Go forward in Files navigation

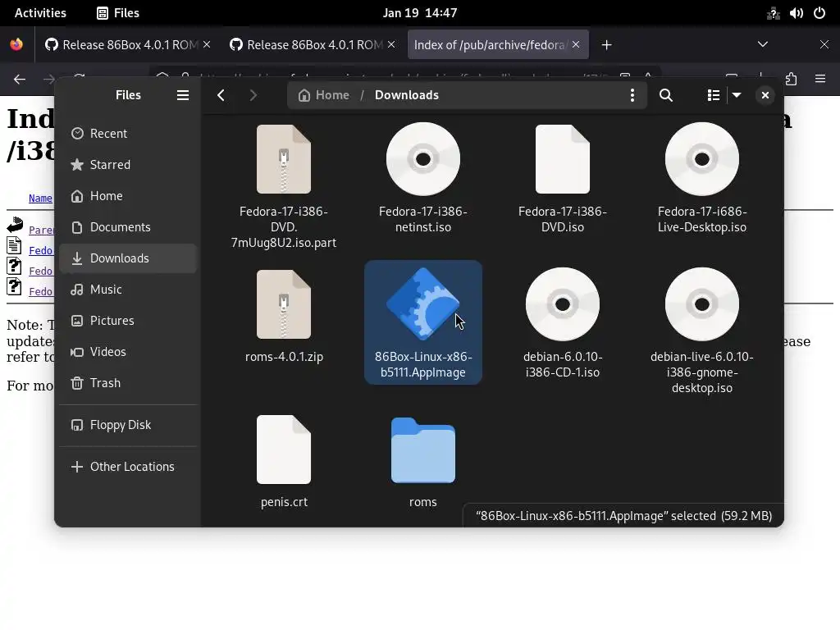point(253,95)
